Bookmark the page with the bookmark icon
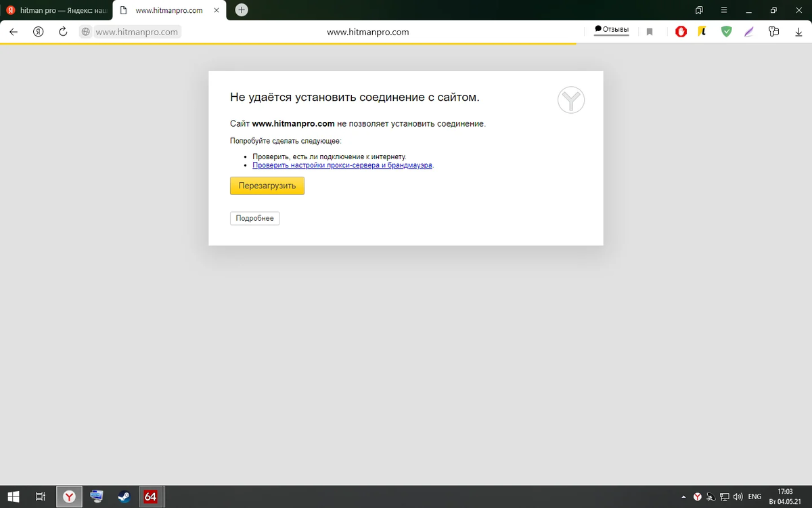The height and width of the screenshot is (508, 812). (650, 32)
